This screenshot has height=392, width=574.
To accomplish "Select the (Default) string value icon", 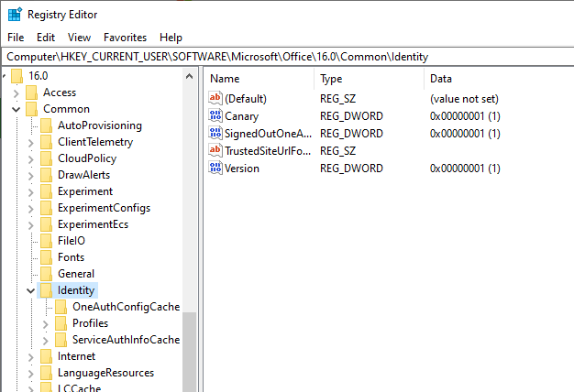I will tap(215, 98).
